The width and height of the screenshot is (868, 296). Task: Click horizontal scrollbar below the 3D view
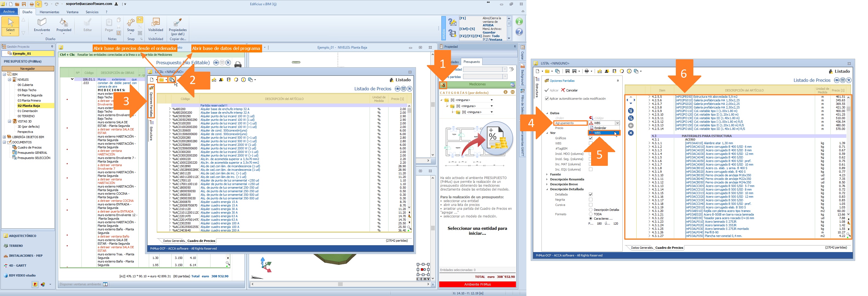click(x=340, y=284)
